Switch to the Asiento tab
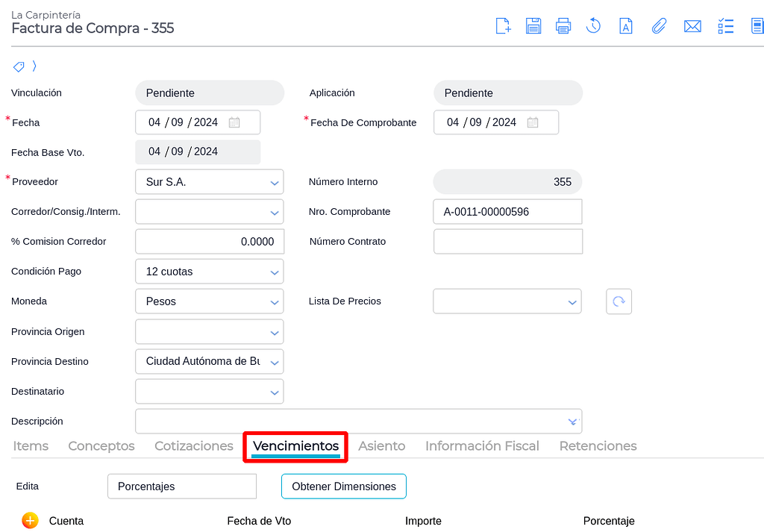 [x=381, y=445]
